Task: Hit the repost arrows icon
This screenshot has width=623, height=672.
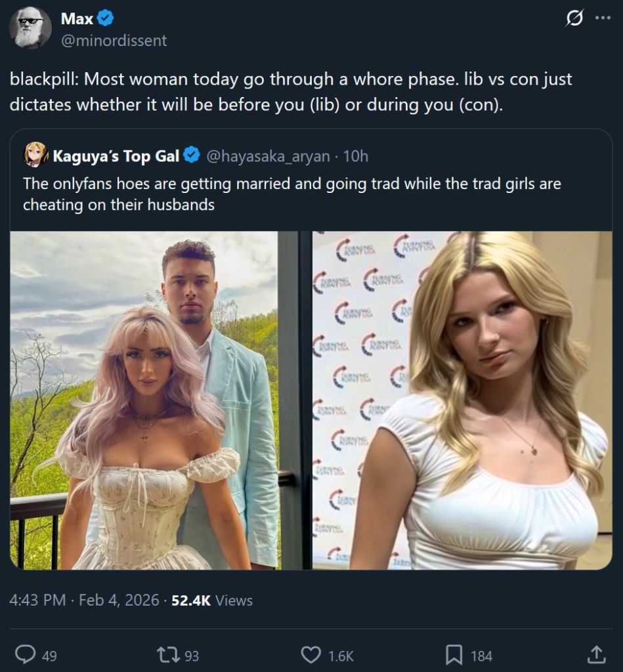Action: click(168, 654)
